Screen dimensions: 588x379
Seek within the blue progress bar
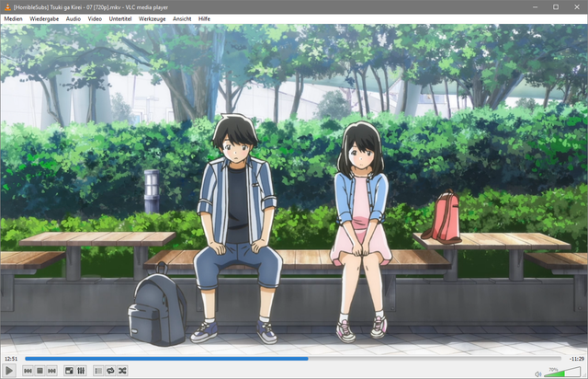pyautogui.click(x=293, y=359)
